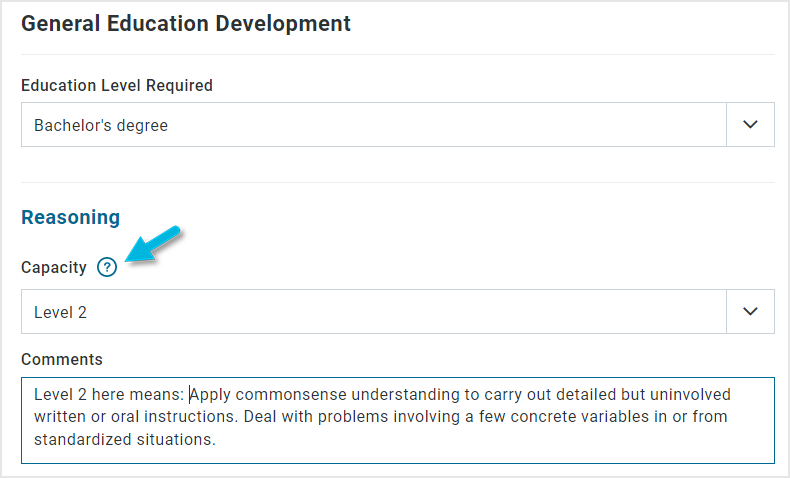
Task: Click the Comments field label
Action: pos(62,359)
